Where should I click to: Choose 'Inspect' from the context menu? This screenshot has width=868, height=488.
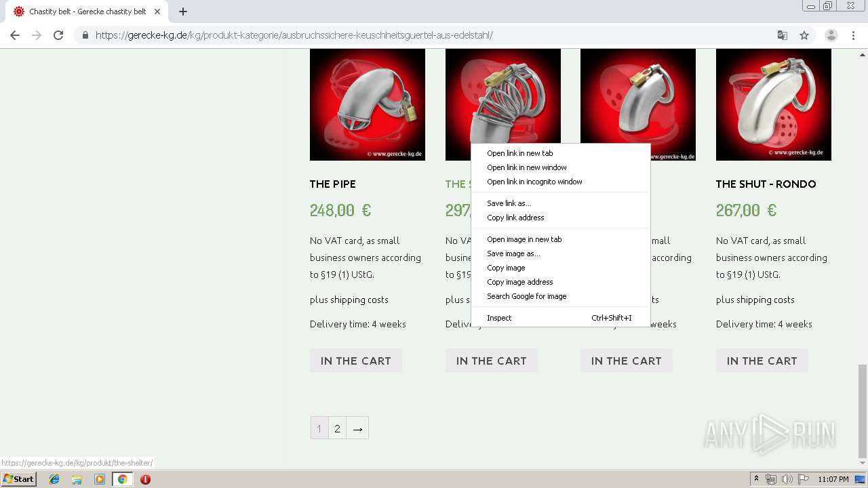(x=560, y=318)
